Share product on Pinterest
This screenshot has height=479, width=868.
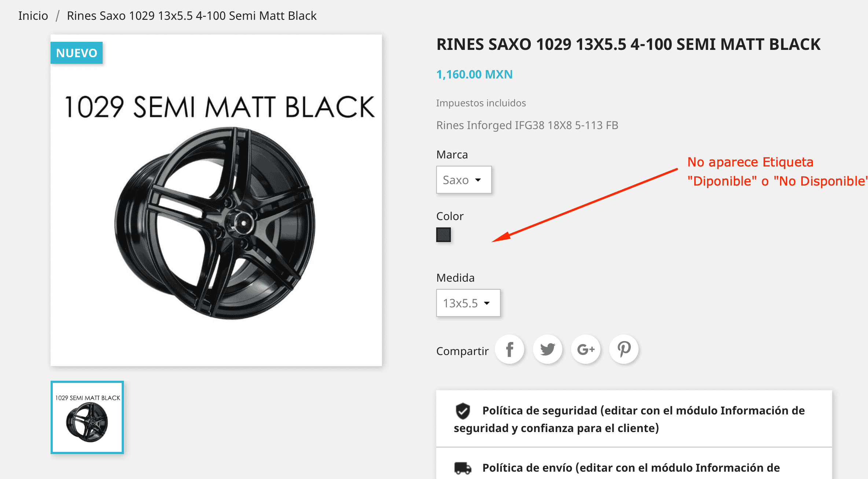coord(624,349)
